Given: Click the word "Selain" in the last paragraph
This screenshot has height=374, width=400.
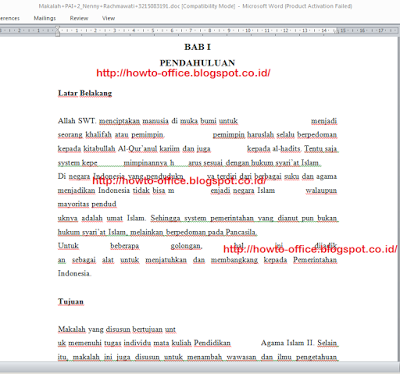Looking at the screenshot, I should pos(327,343).
